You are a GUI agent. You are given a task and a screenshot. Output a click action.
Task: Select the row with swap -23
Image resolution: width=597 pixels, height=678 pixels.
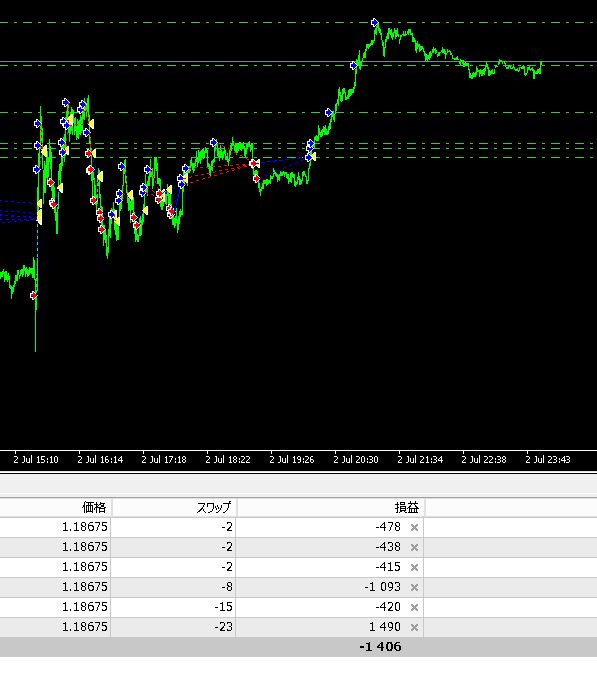(x=298, y=627)
